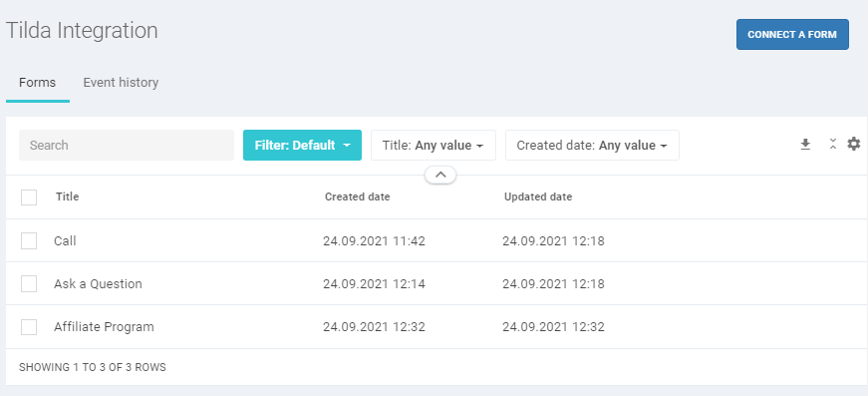Select the Ask a Question row checkbox

point(29,283)
